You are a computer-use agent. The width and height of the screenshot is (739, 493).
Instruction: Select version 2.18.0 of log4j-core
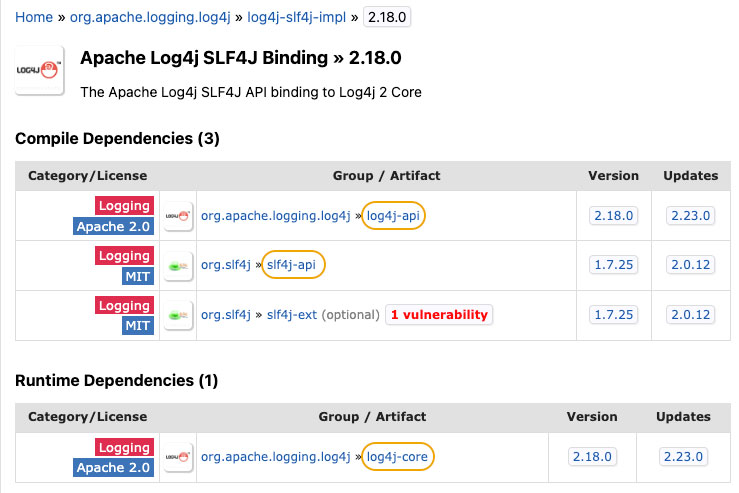(592, 457)
